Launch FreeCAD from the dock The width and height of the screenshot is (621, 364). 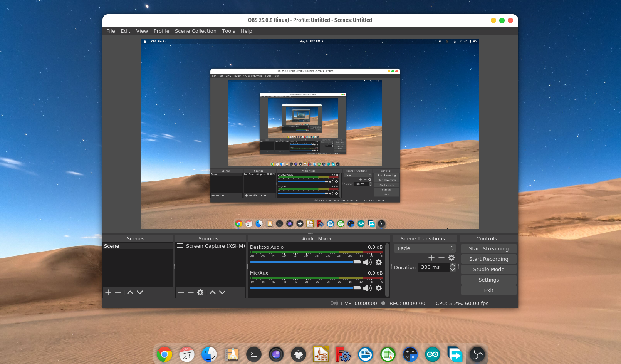pos(342,354)
